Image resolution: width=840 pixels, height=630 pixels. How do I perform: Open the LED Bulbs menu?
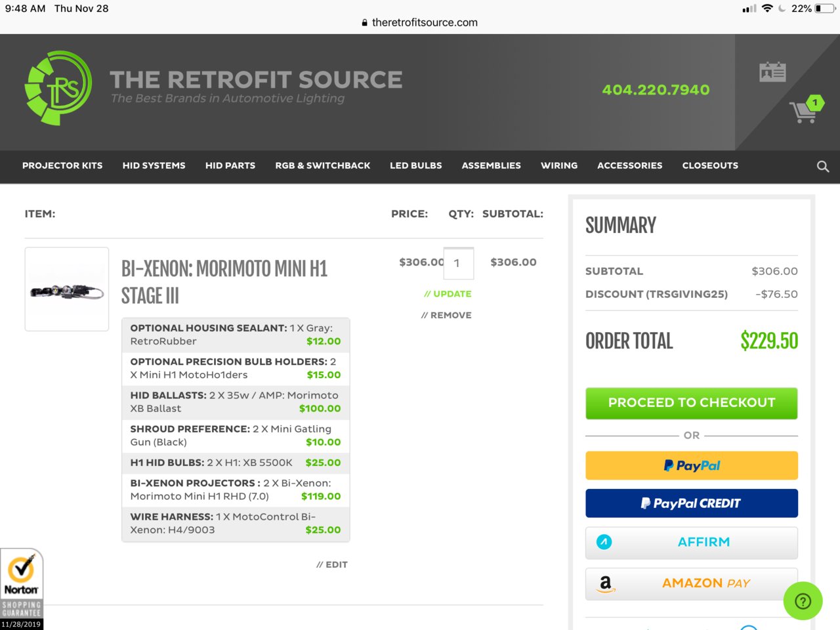pos(416,165)
